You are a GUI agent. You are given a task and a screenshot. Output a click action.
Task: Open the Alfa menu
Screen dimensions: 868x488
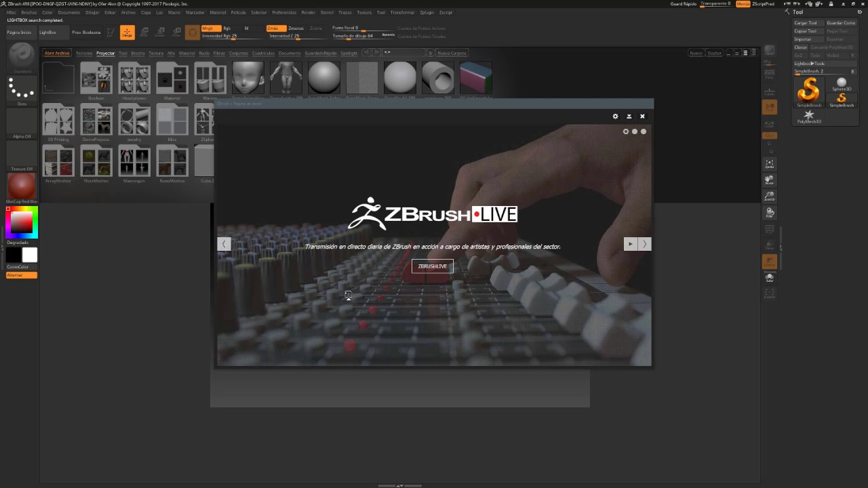(x=12, y=12)
